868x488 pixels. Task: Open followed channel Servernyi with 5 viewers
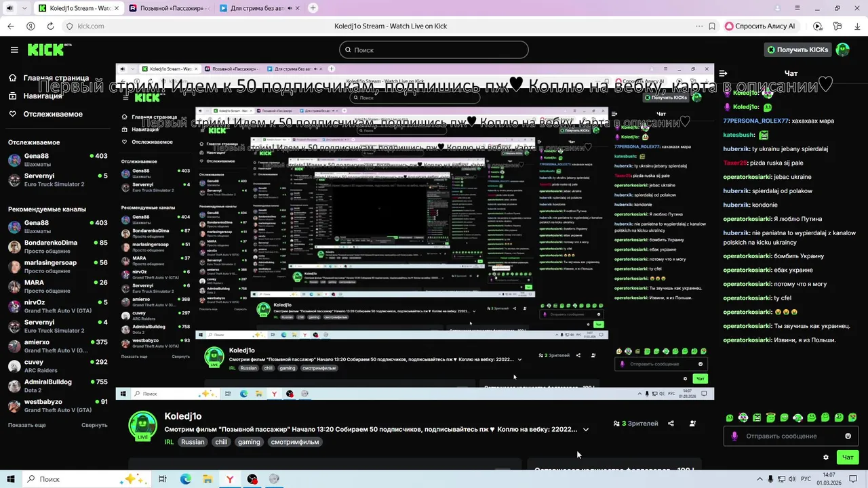click(58, 180)
